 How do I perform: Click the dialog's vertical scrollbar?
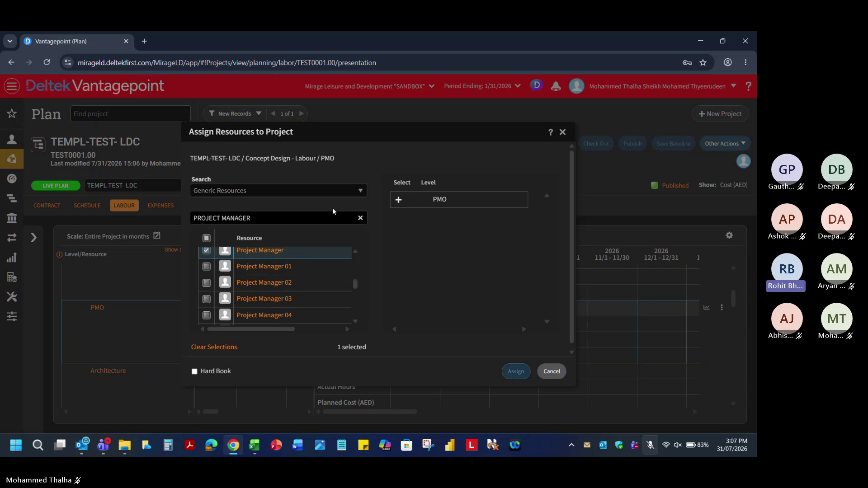click(x=571, y=247)
